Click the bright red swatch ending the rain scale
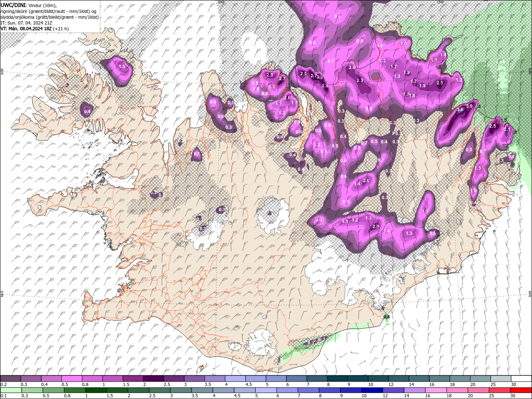Screen dimensions: 532x399 pos(521,390)
